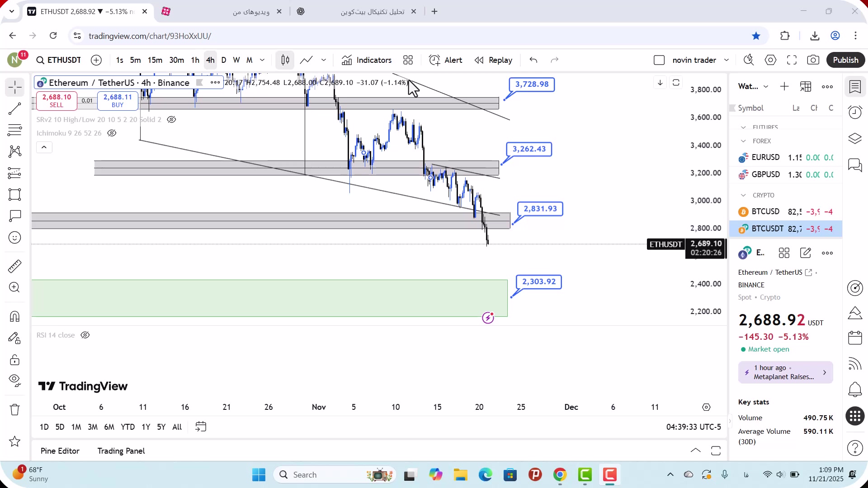Viewport: 868px width, 488px height.
Task: Toggle stay in drawing mode
Action: pyautogui.click(x=15, y=338)
